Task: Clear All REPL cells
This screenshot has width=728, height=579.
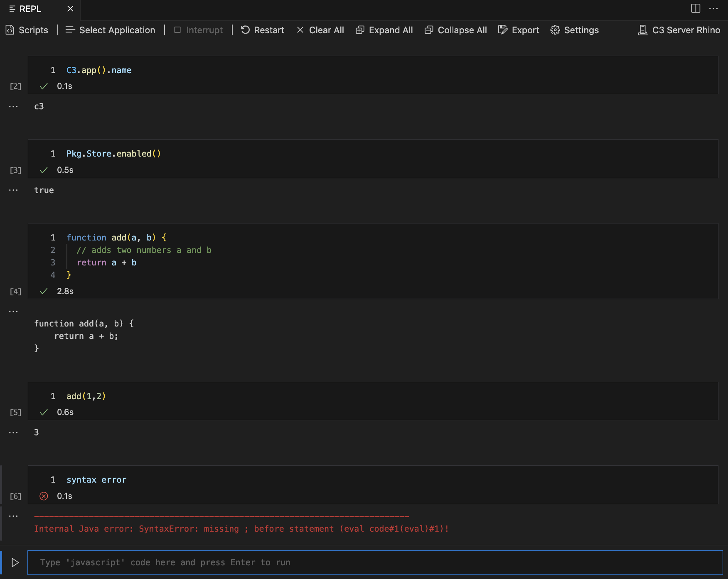Action: click(320, 30)
